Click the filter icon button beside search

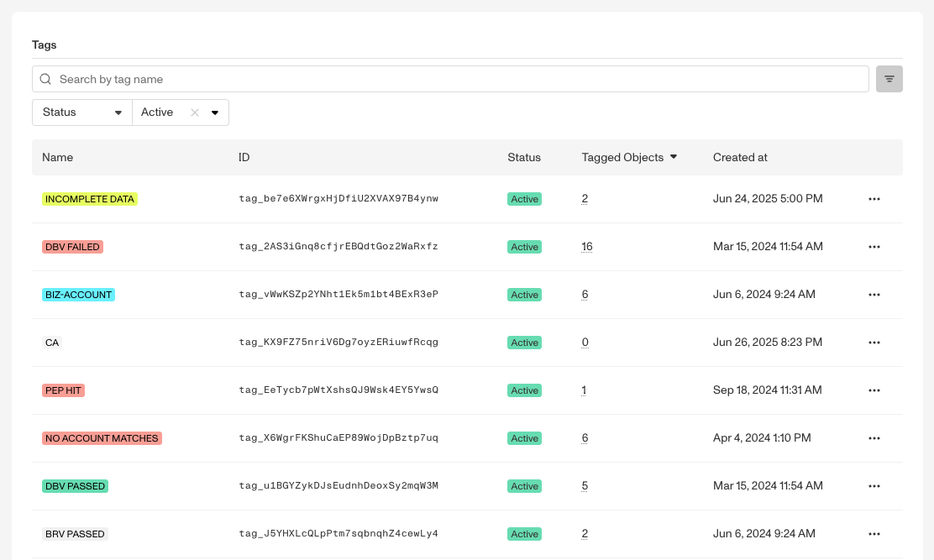(889, 79)
